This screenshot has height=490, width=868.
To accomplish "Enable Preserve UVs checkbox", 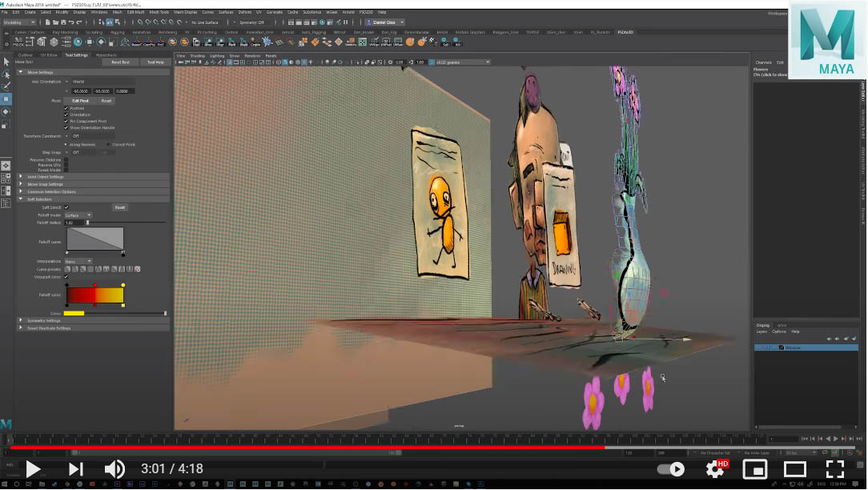I will point(66,165).
